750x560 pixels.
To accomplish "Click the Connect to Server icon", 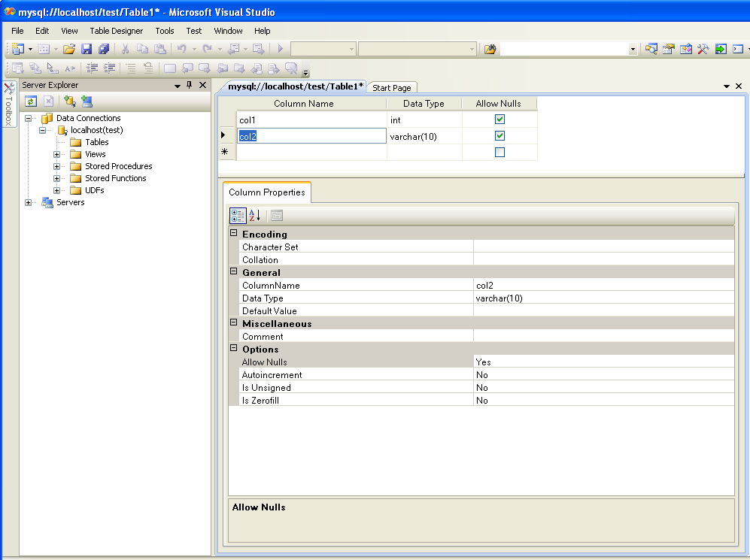I will [x=87, y=101].
